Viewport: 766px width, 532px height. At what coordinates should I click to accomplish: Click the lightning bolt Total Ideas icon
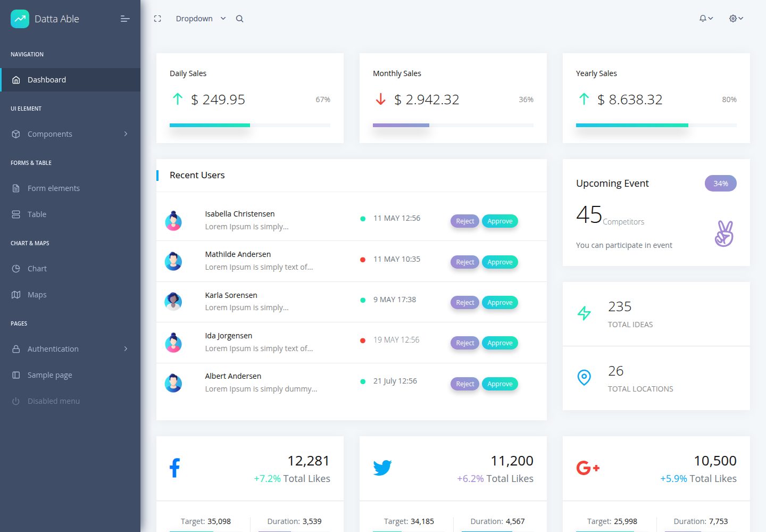tap(584, 313)
